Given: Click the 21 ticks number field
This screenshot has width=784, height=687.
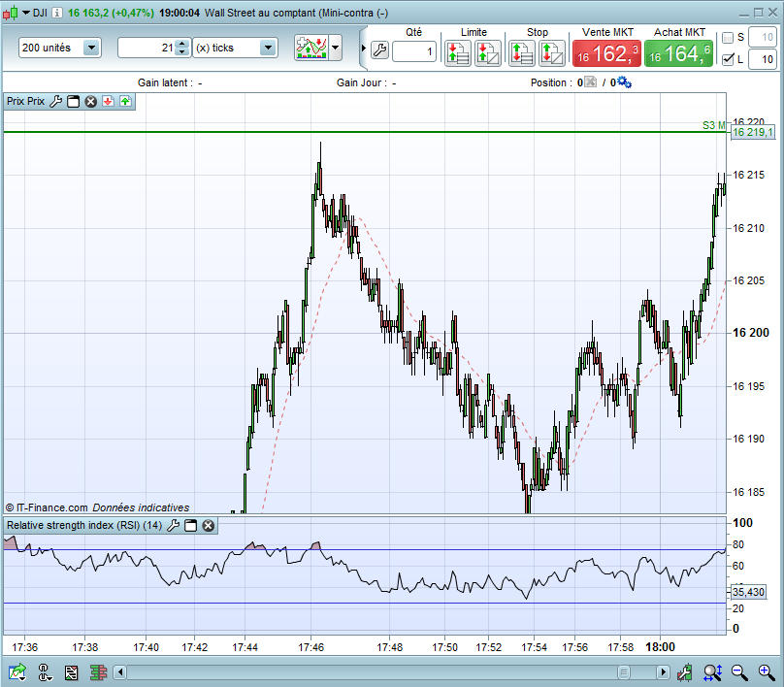Looking at the screenshot, I should 147,48.
